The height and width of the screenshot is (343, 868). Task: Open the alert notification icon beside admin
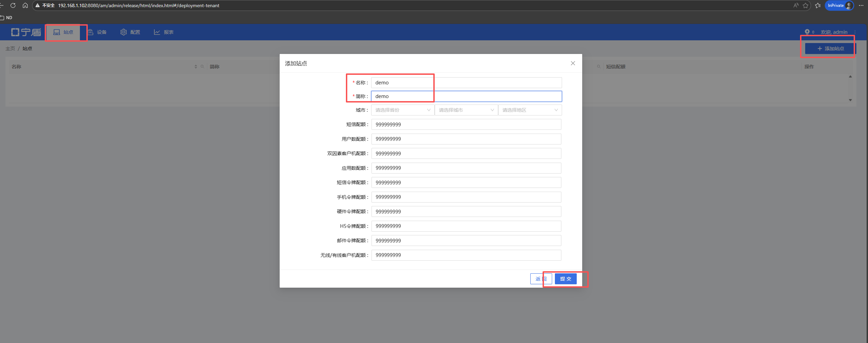(x=807, y=32)
